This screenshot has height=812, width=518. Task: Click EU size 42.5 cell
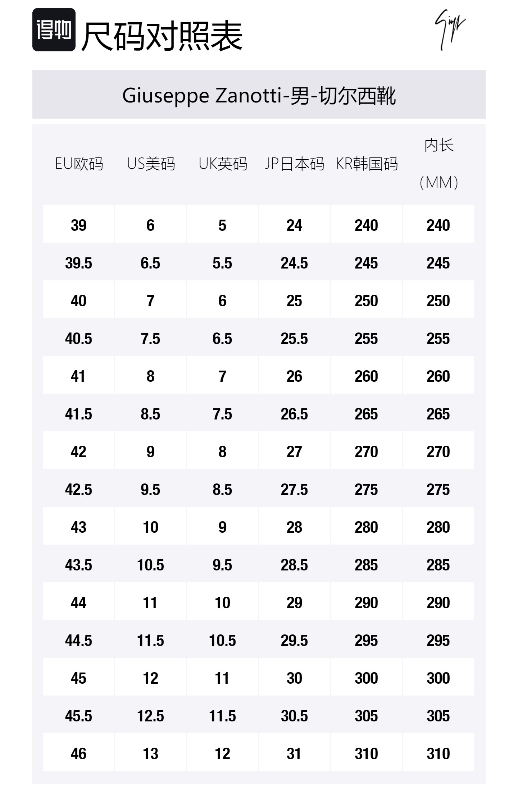pyautogui.click(x=79, y=490)
